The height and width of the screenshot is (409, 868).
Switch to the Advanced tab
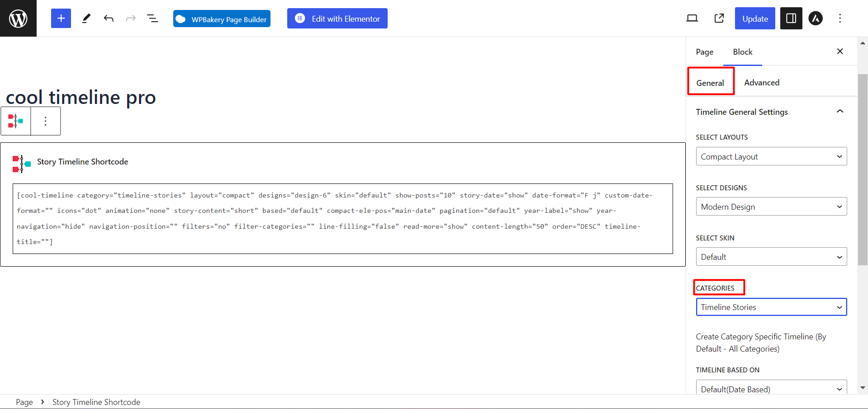tap(761, 83)
